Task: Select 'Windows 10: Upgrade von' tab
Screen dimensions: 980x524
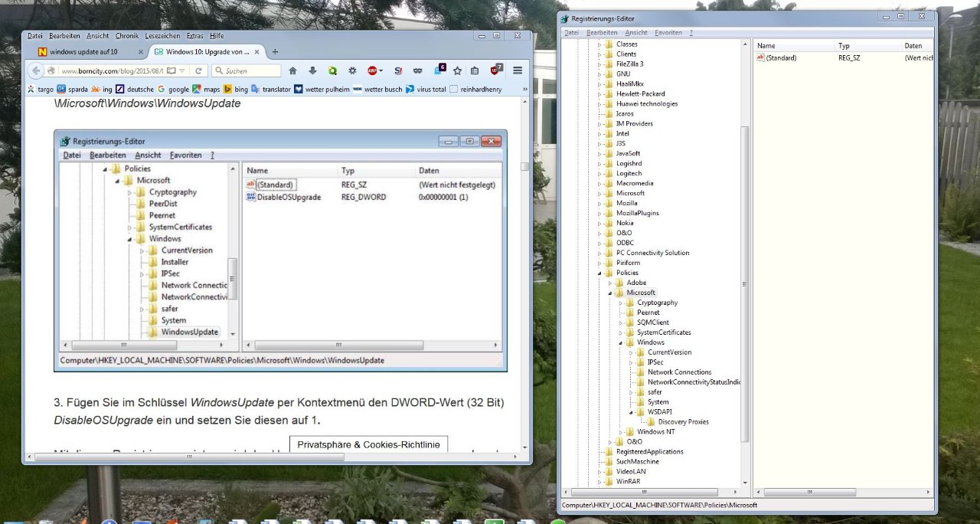Action: pyautogui.click(x=207, y=51)
